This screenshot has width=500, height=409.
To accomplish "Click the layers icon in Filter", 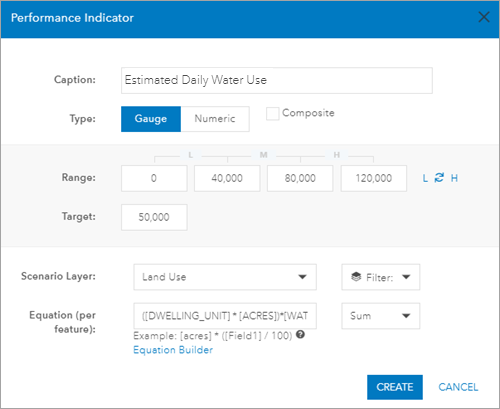I will point(356,277).
